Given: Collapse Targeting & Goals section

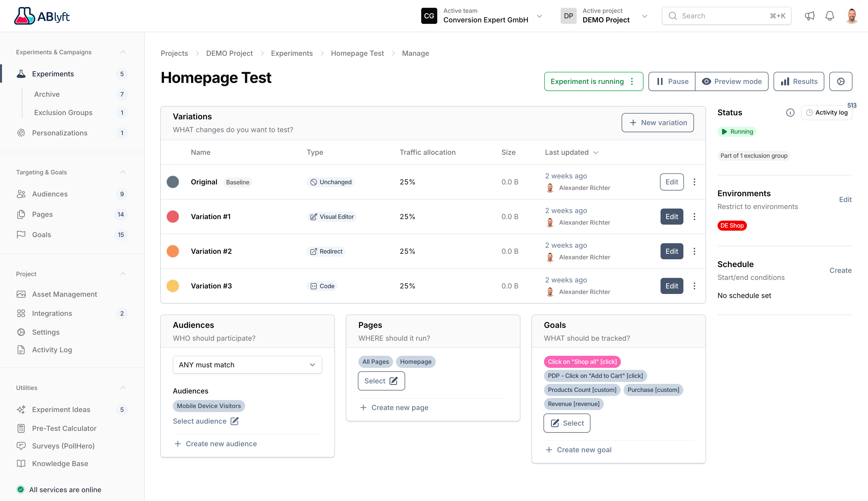Looking at the screenshot, I should (x=123, y=172).
